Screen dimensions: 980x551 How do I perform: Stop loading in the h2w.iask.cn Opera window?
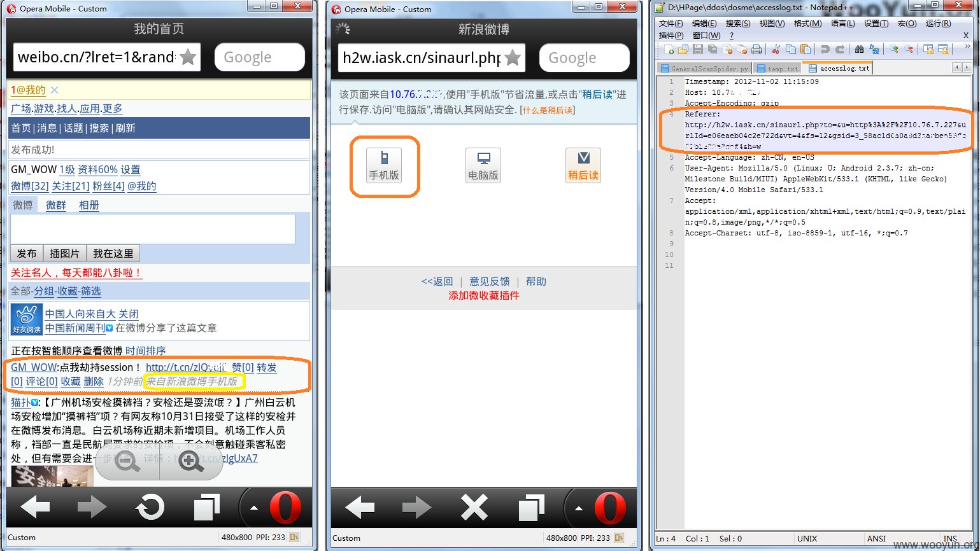tap(474, 508)
